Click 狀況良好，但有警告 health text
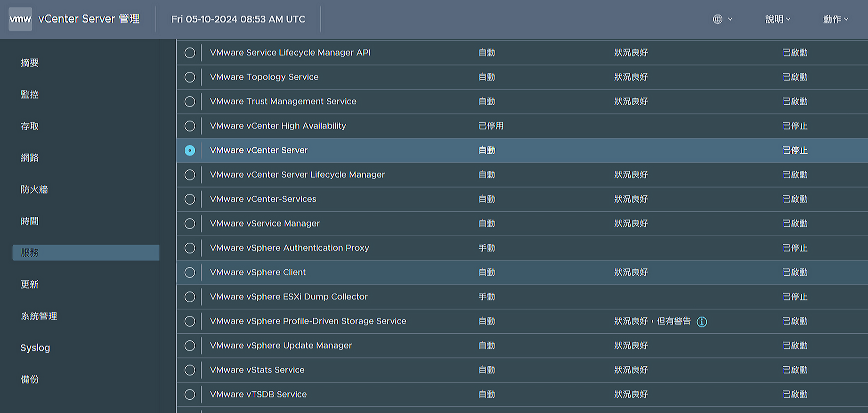The height and width of the screenshot is (413, 868). pos(652,322)
